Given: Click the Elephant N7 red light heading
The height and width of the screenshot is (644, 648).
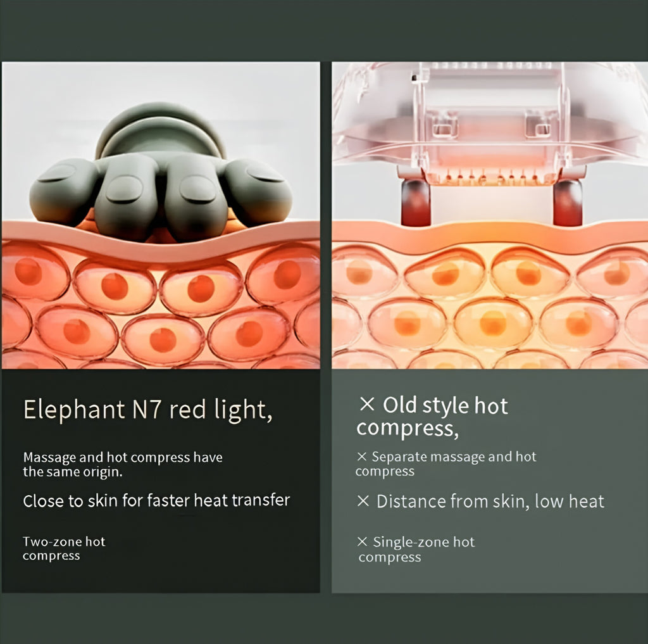Looking at the screenshot, I should [x=147, y=410].
